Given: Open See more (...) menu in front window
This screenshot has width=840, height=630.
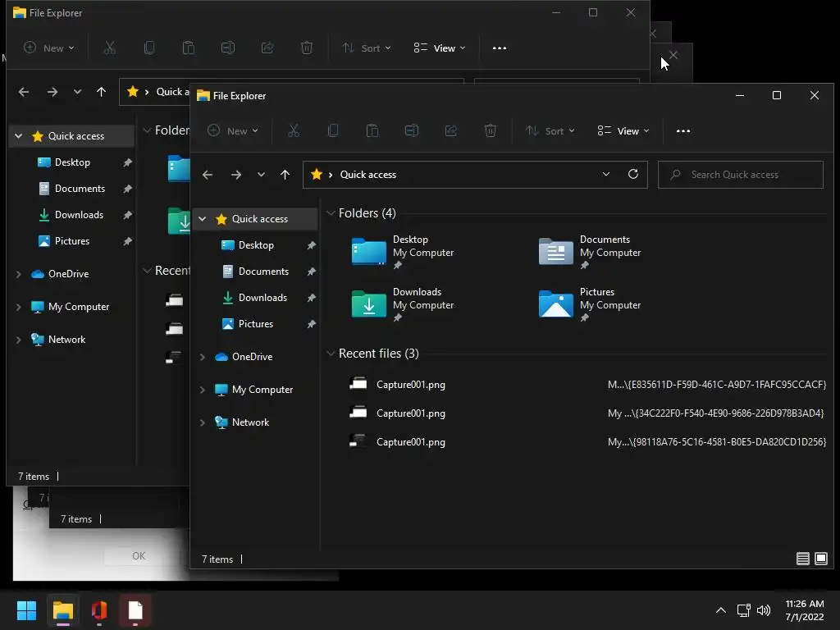Looking at the screenshot, I should pos(683,130).
